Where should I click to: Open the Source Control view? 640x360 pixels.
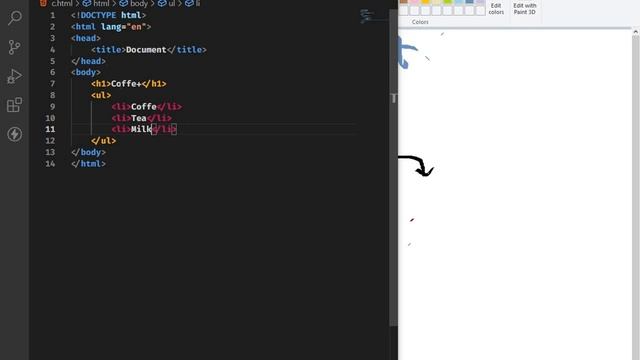pyautogui.click(x=15, y=47)
